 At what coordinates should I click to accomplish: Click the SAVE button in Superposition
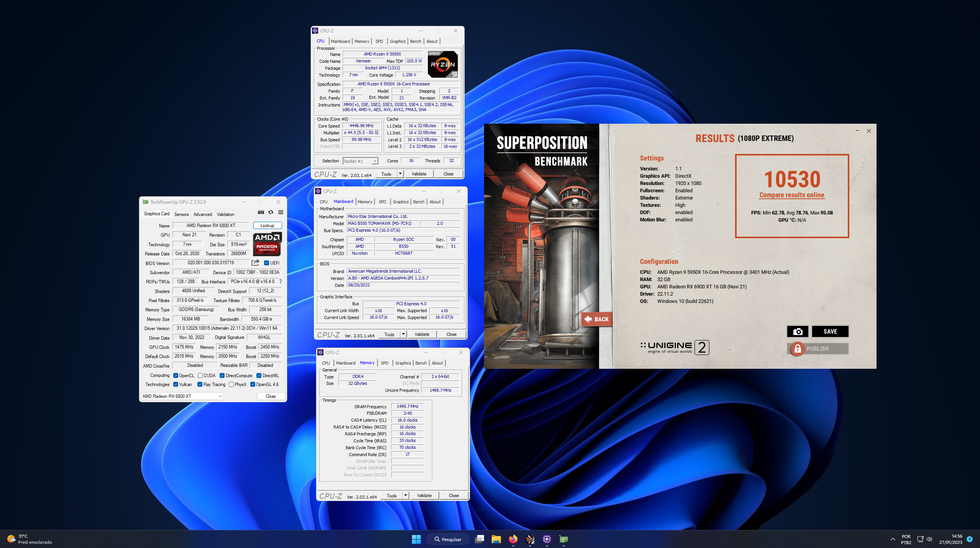click(x=830, y=331)
